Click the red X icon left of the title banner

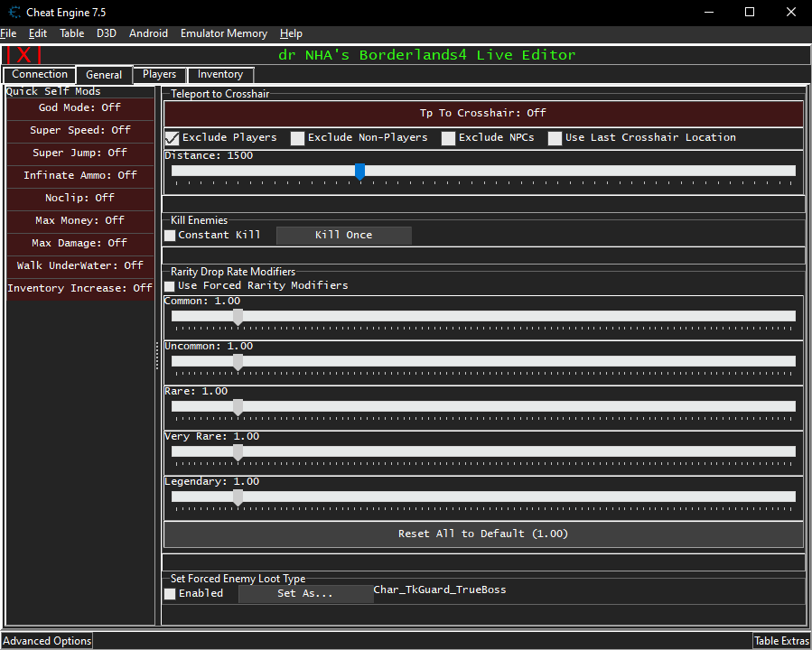point(23,55)
